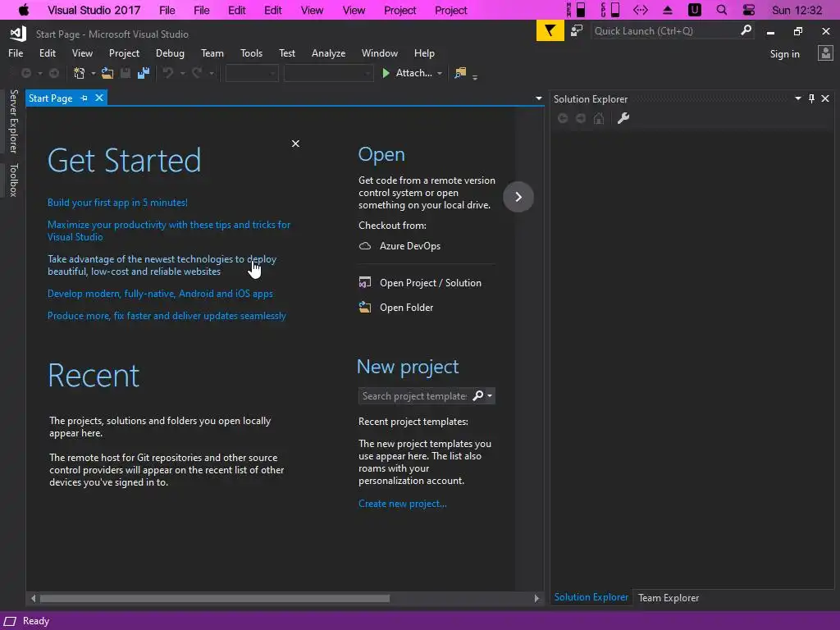The image size is (840, 630).
Task: Click the Send Feedback icon beside Quick Launch
Action: (x=577, y=31)
